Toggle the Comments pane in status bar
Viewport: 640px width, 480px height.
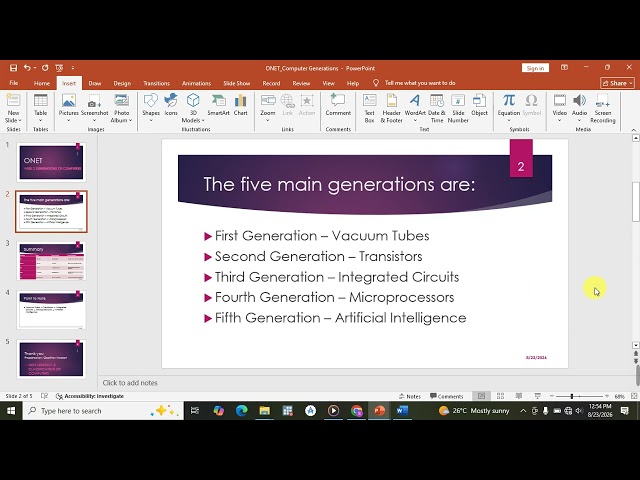click(447, 396)
